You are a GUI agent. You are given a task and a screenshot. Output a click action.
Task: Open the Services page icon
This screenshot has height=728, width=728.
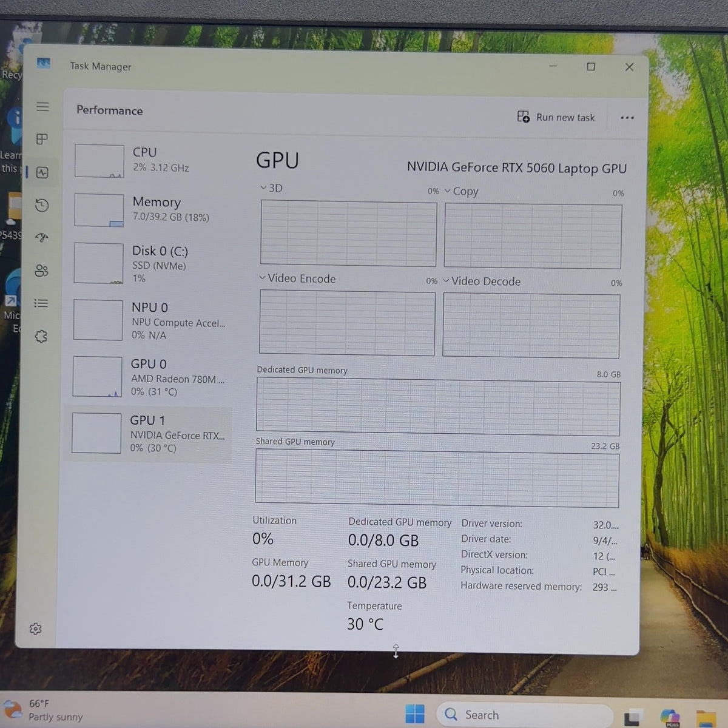click(41, 336)
